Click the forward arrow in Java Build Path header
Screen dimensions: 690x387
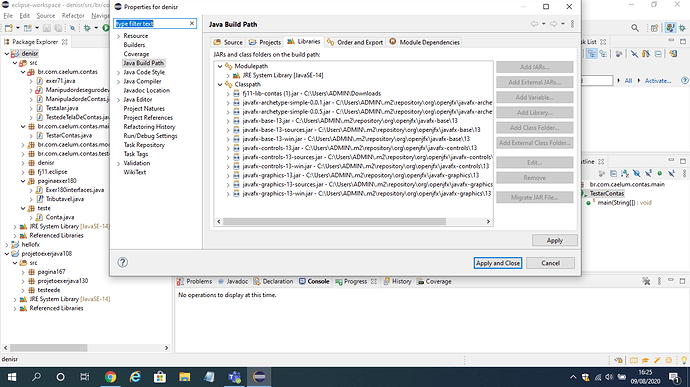pyautogui.click(x=553, y=24)
